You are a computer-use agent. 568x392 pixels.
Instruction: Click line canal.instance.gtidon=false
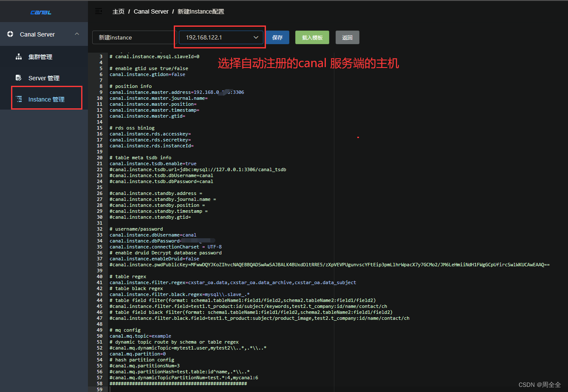click(x=147, y=74)
